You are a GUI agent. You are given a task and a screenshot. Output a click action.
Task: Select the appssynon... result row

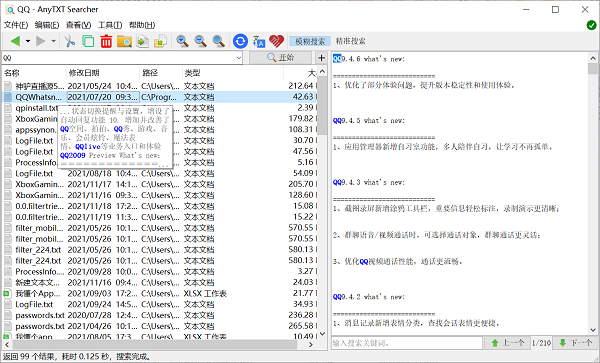click(x=35, y=130)
